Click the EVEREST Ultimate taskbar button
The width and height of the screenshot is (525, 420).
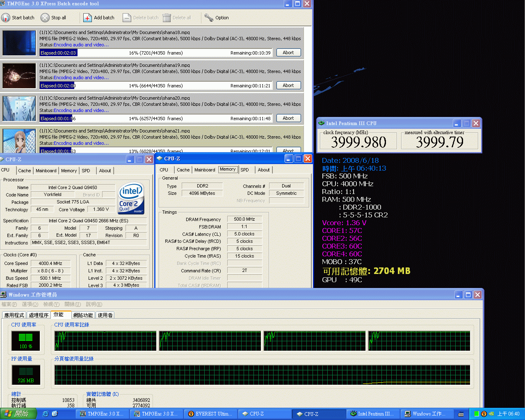coord(210,414)
